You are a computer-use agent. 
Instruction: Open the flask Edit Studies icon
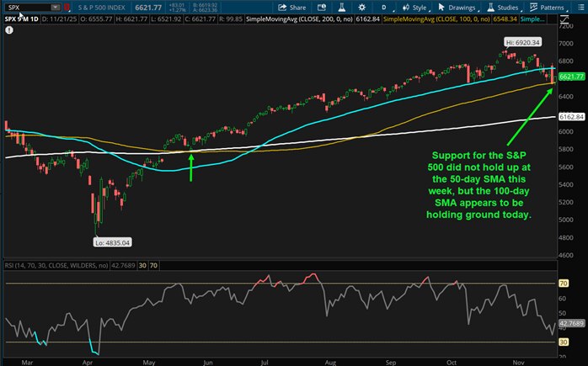342,8
